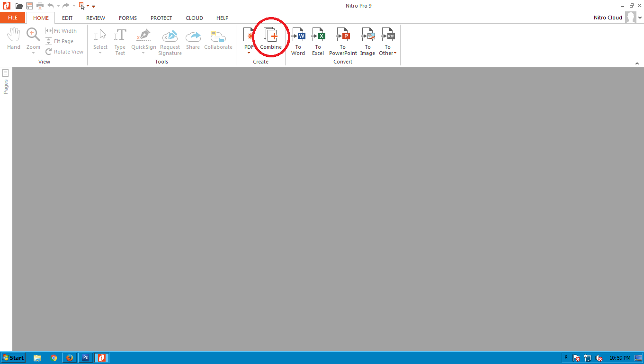The height and width of the screenshot is (364, 644).
Task: Open the FILE menu
Action: 12,18
